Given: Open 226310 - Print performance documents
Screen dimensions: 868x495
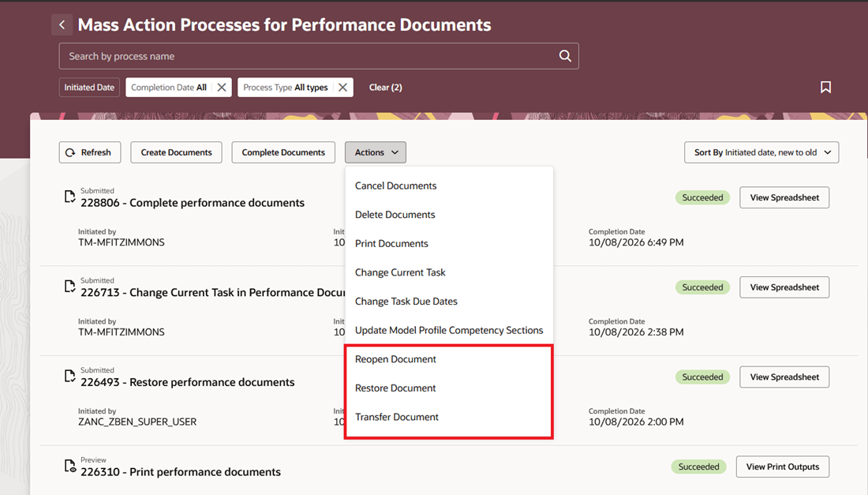Looking at the screenshot, I should (181, 472).
